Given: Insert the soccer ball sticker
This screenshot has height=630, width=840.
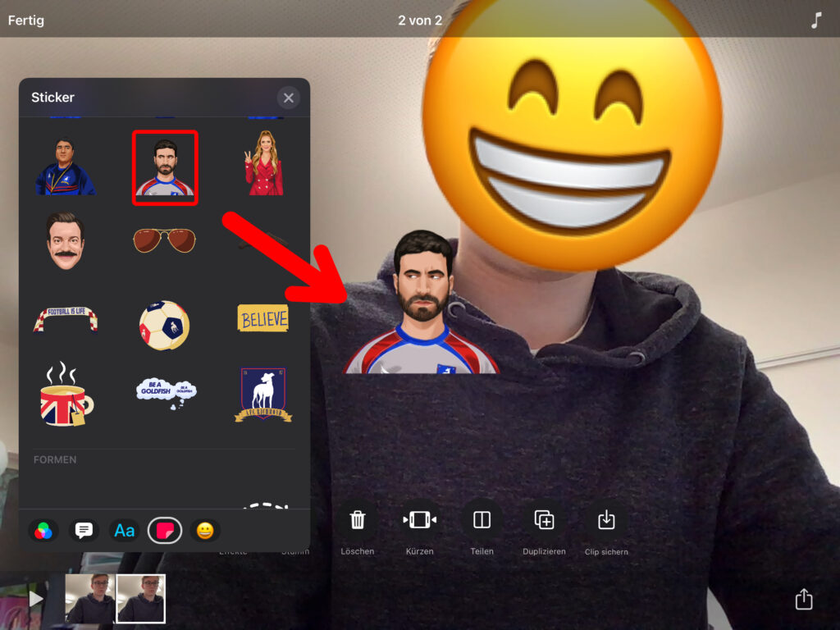Looking at the screenshot, I should pos(164,325).
